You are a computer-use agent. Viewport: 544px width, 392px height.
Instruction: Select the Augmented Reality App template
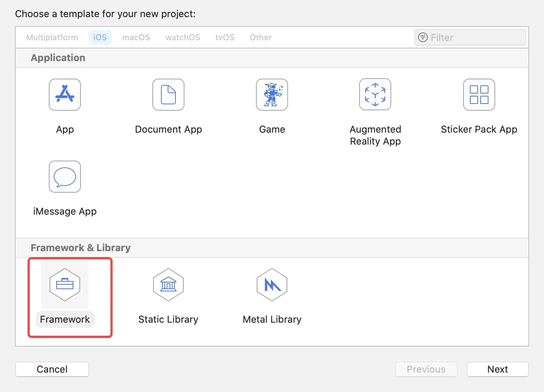(x=375, y=94)
